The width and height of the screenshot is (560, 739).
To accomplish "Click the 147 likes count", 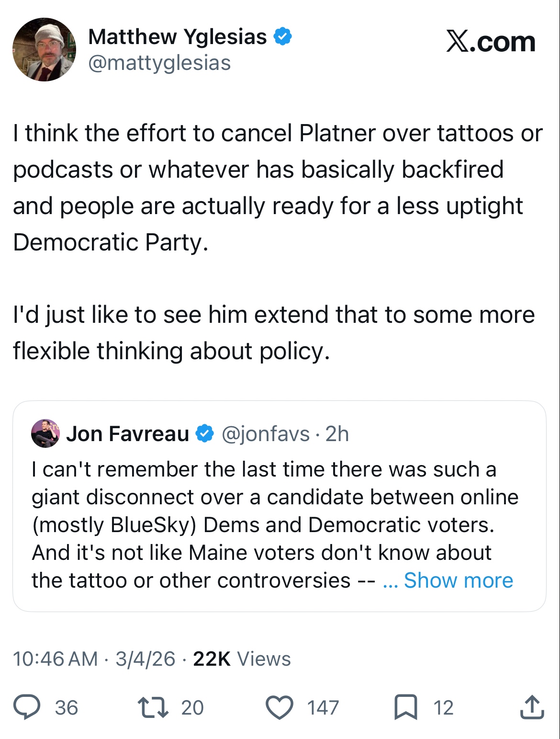I will (323, 708).
